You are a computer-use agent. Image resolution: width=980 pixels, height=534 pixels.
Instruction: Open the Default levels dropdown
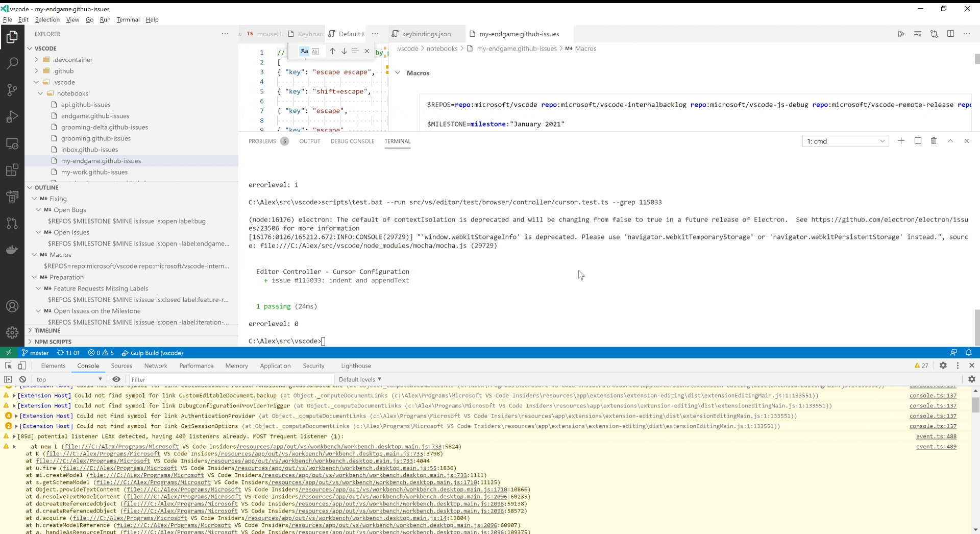pyautogui.click(x=360, y=379)
